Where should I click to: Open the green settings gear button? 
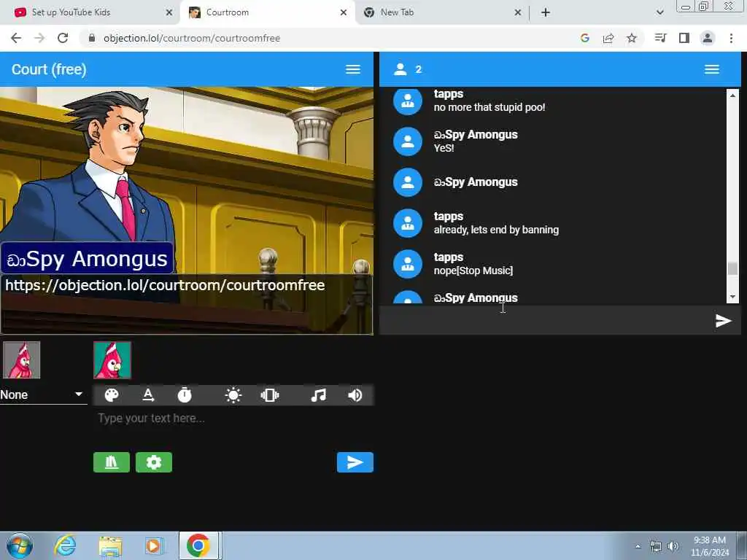pos(154,462)
